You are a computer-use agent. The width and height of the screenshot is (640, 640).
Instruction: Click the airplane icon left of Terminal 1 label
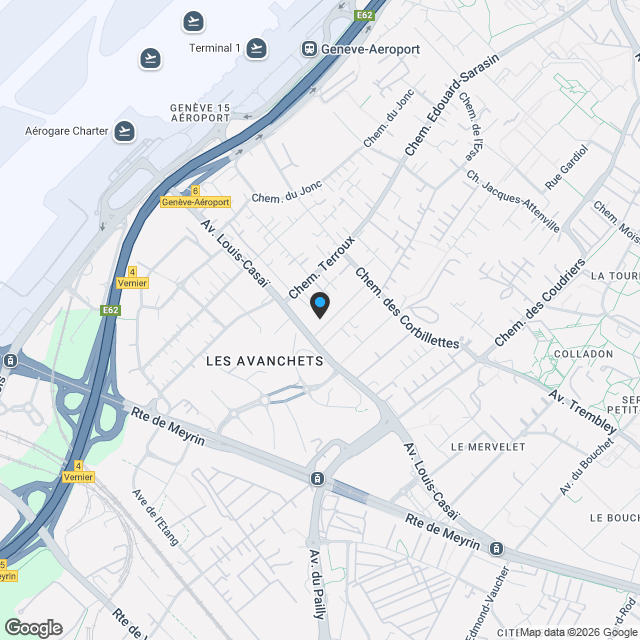click(151, 58)
